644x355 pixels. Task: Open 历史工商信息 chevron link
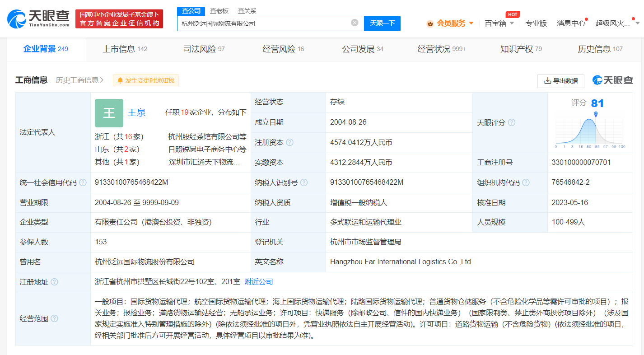coord(79,80)
